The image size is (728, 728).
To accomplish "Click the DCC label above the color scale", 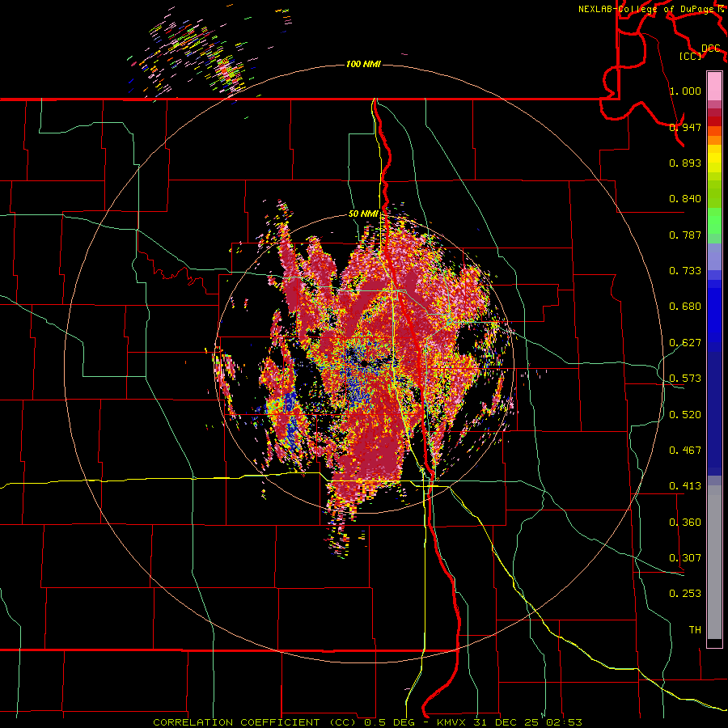I will click(x=710, y=49).
